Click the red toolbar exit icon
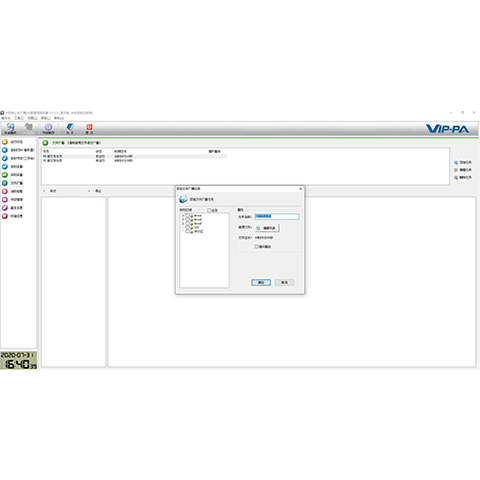The width and height of the screenshot is (480, 480). click(x=89, y=127)
